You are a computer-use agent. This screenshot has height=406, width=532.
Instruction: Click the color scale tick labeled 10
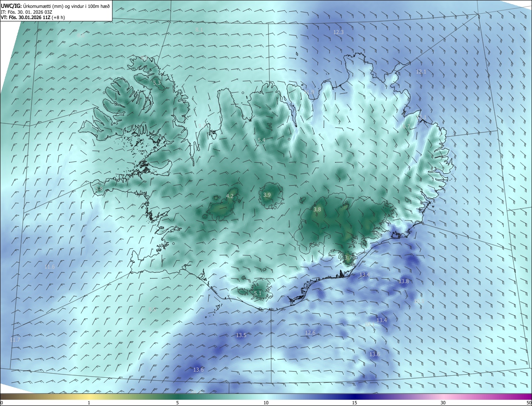pyautogui.click(x=266, y=403)
